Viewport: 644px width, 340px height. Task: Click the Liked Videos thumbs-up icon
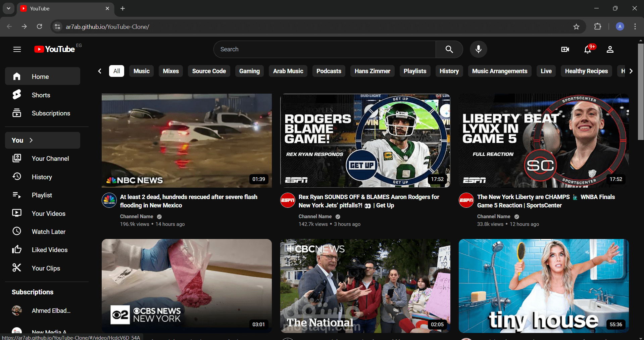point(17,249)
